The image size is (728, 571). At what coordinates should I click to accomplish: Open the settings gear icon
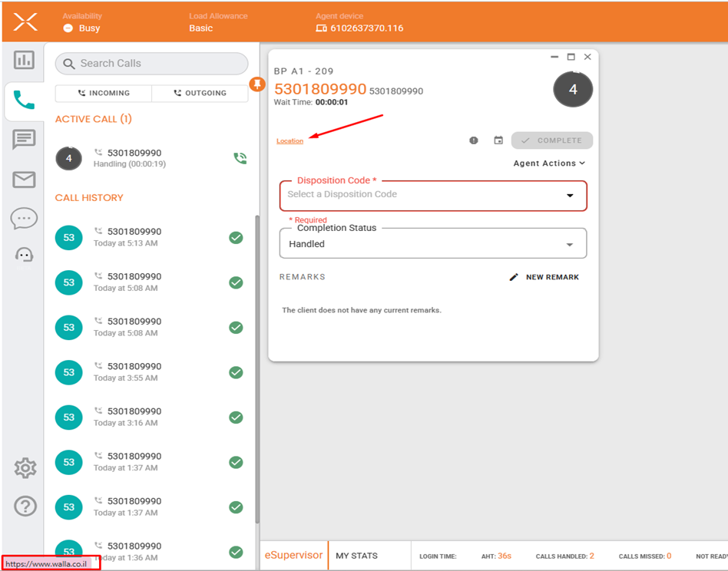click(25, 467)
